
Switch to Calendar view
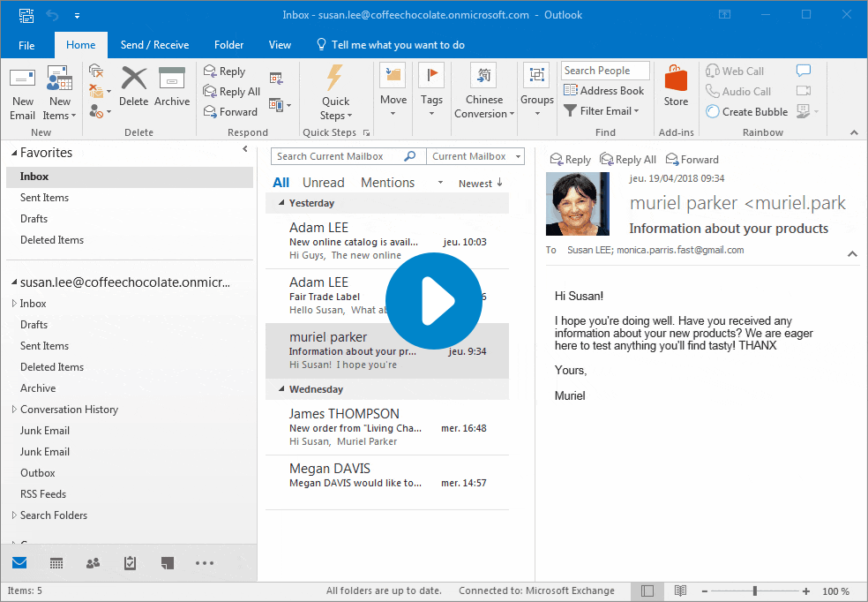coord(56,563)
